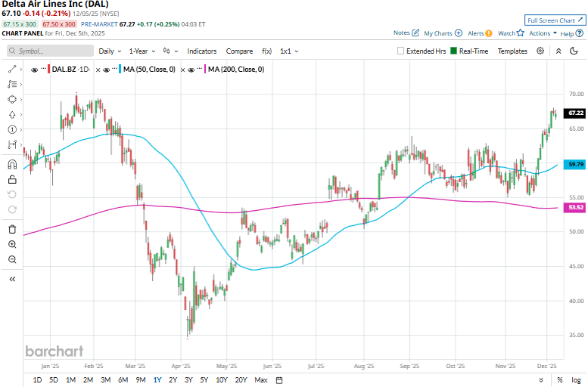Delete drawings with the trash icon
The height and width of the screenshot is (390, 588).
tap(12, 229)
